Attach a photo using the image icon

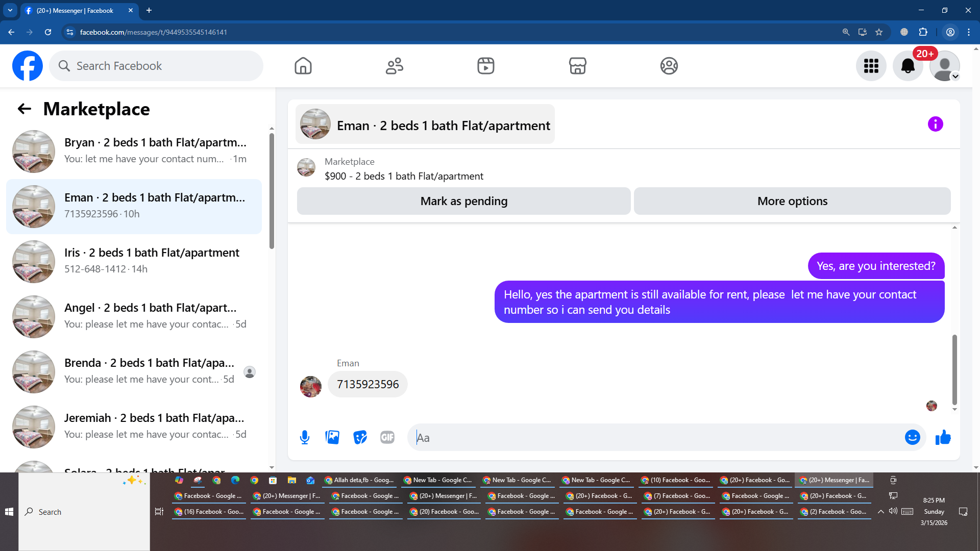(x=332, y=437)
